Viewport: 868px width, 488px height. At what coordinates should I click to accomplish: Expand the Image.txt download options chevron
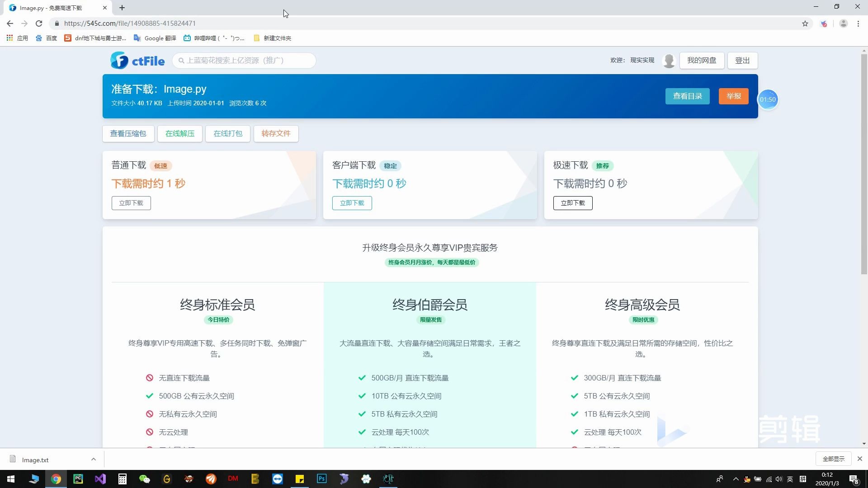(x=94, y=460)
